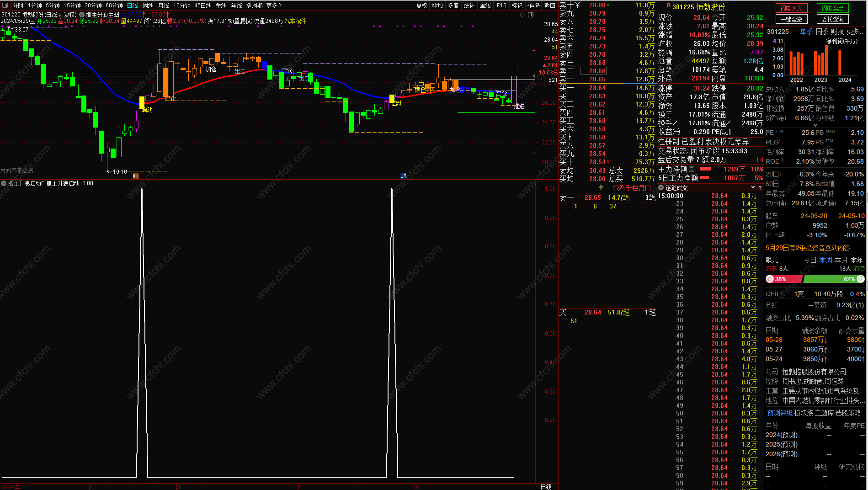The image size is (868, 490).
Task: Toggle the chart side panel icon
Action: coord(531,15)
